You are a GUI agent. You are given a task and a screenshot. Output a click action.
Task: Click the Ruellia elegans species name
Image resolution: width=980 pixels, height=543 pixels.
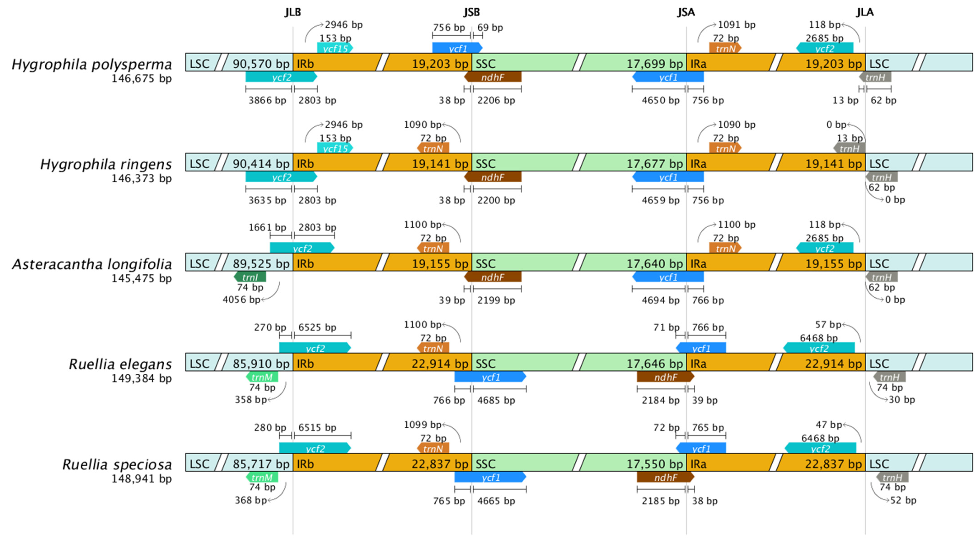point(120,364)
